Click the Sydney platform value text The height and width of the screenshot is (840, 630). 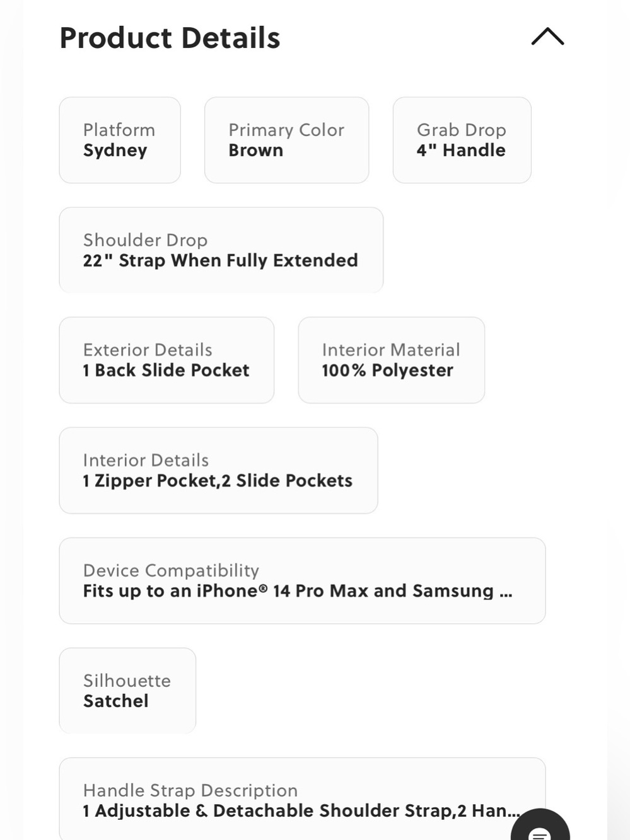tap(115, 151)
